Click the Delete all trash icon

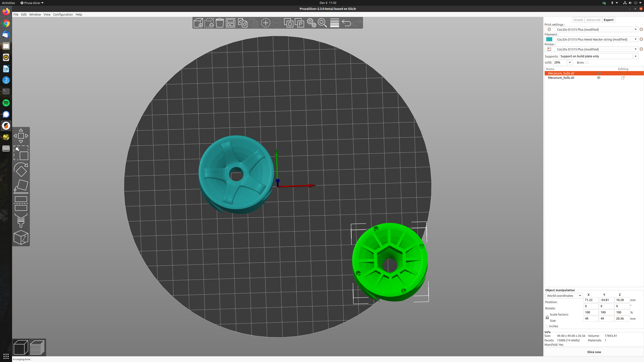pos(220,23)
